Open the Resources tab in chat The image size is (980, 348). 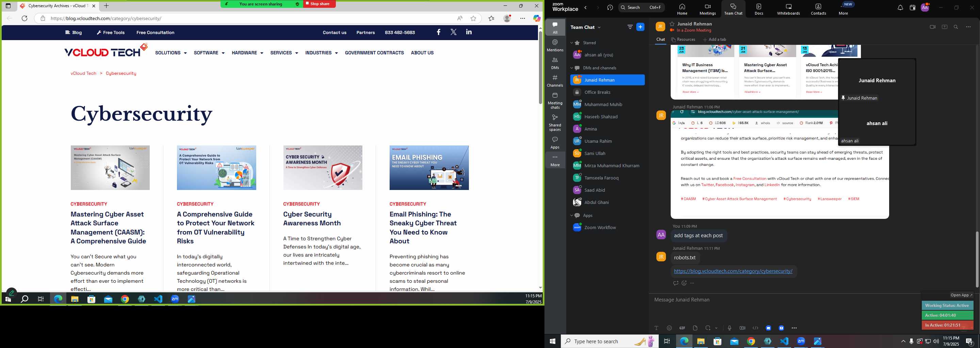[x=683, y=39]
